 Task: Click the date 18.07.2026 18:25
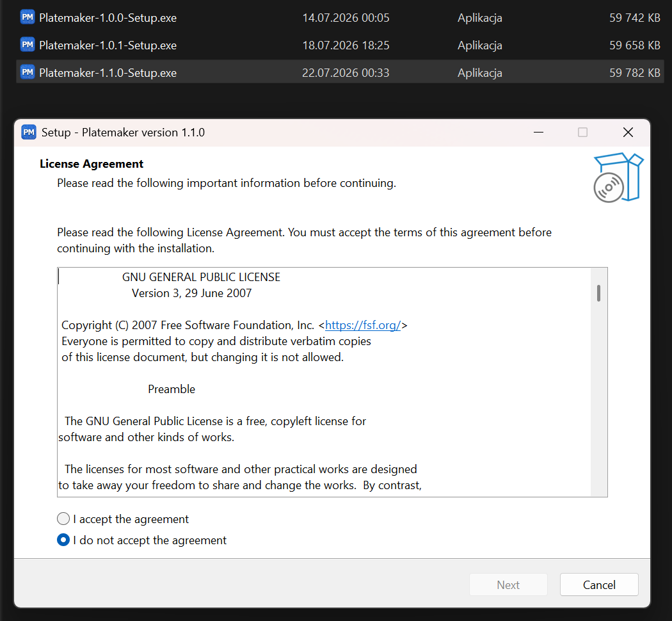[346, 45]
